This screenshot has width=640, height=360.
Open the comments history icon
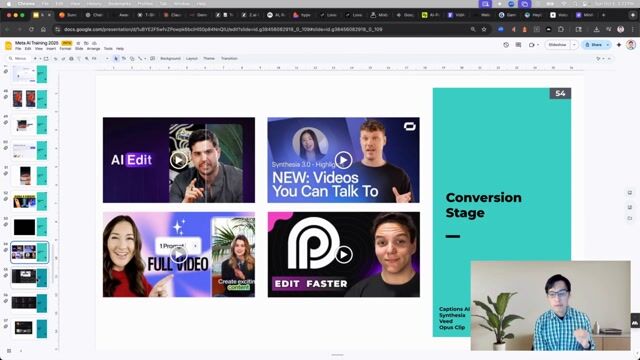click(518, 45)
